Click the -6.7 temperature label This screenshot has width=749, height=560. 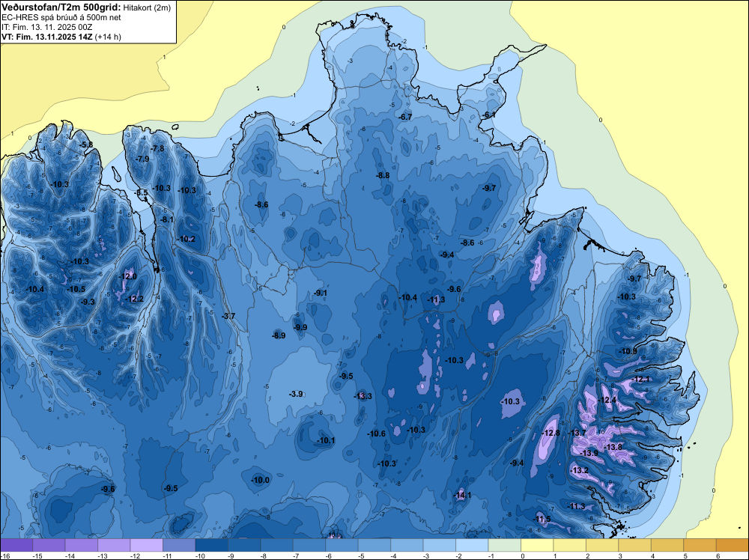tap(405, 117)
